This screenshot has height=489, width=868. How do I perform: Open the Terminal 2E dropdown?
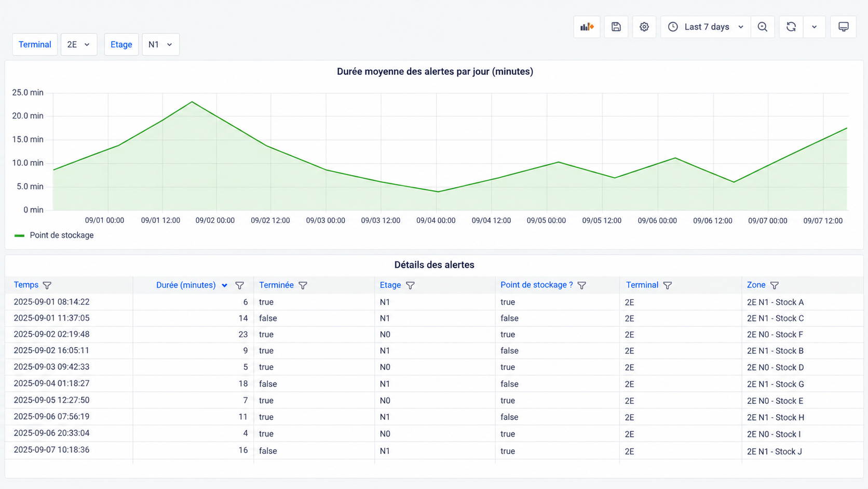point(79,45)
